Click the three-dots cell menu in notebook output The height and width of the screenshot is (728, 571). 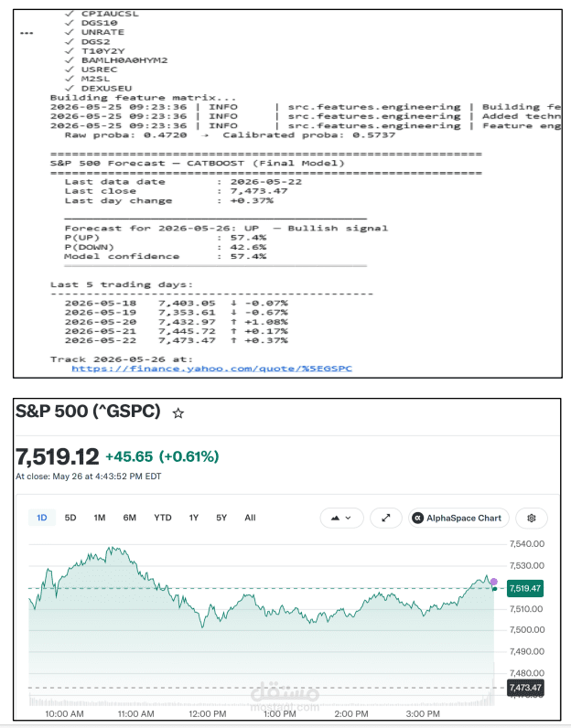click(27, 33)
